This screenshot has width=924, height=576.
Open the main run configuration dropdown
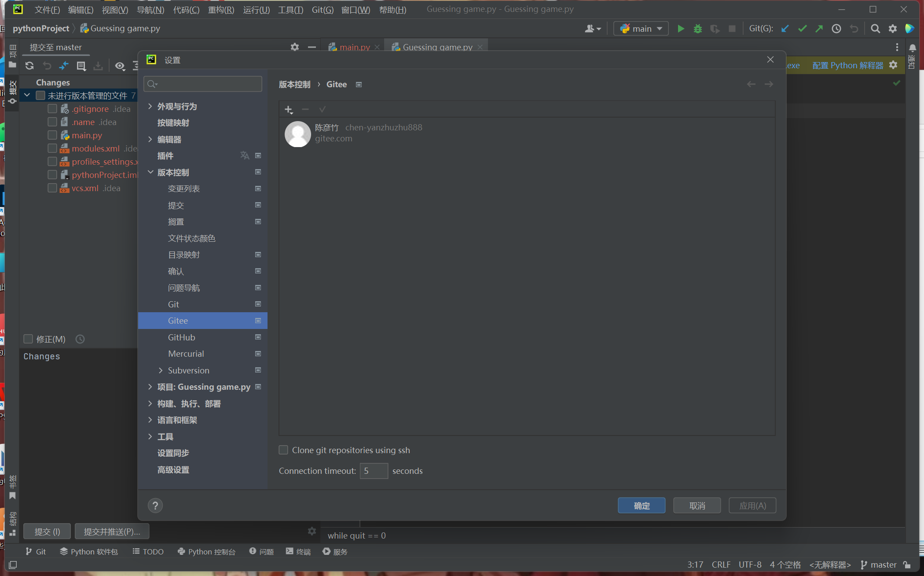click(x=641, y=29)
